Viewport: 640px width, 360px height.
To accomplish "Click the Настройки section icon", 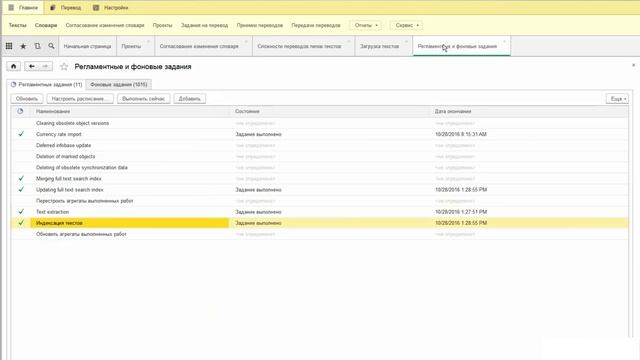I will (x=96, y=8).
